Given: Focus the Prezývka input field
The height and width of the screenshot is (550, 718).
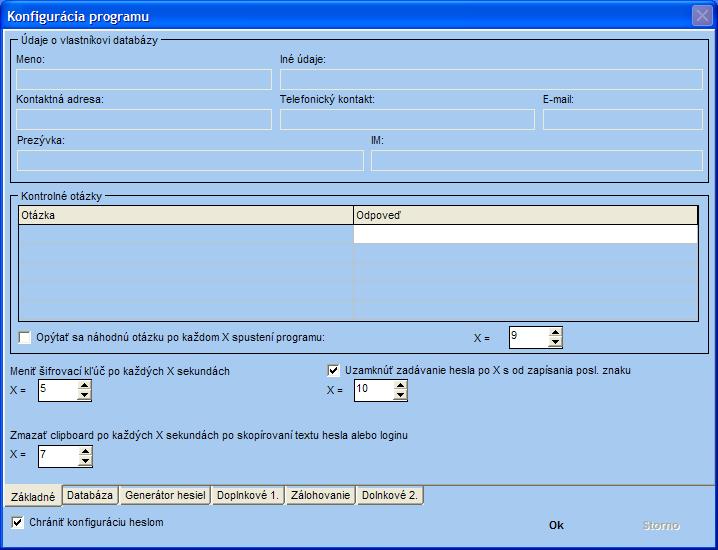Looking at the screenshot, I should (190, 161).
